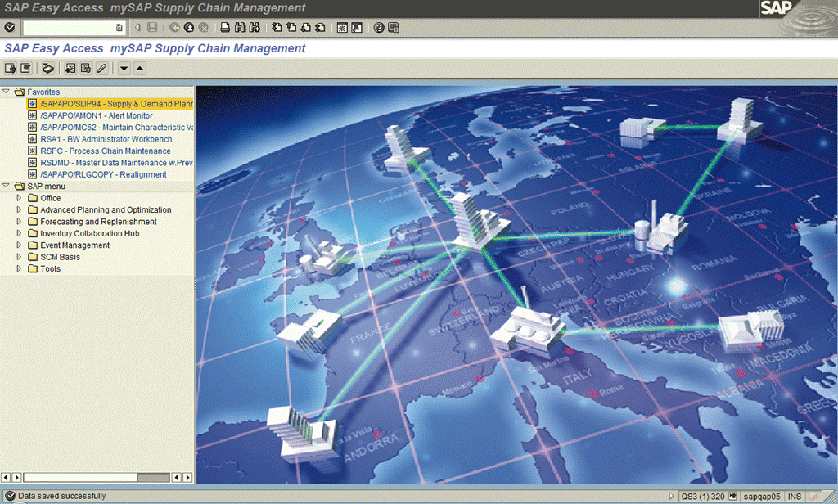Collapse the SAP menu tree node
The width and height of the screenshot is (838, 504).
click(x=6, y=186)
